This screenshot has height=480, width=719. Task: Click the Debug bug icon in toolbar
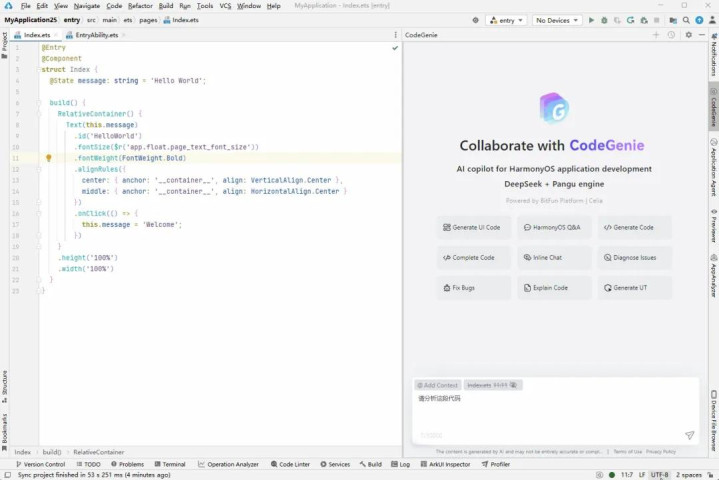pos(603,20)
